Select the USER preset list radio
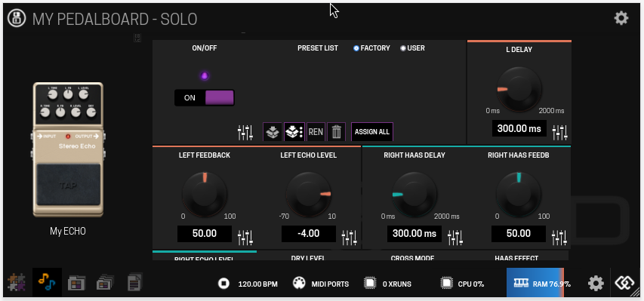Screen dimensions: 644x301 [403, 48]
